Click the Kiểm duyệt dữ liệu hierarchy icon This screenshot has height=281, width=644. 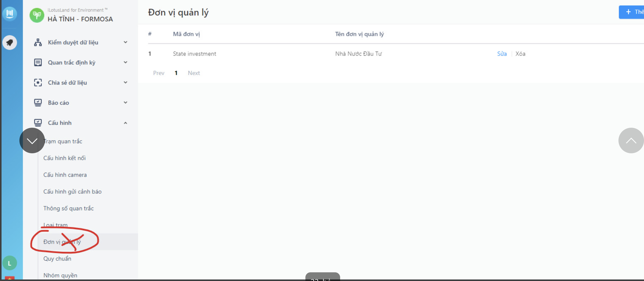click(38, 42)
